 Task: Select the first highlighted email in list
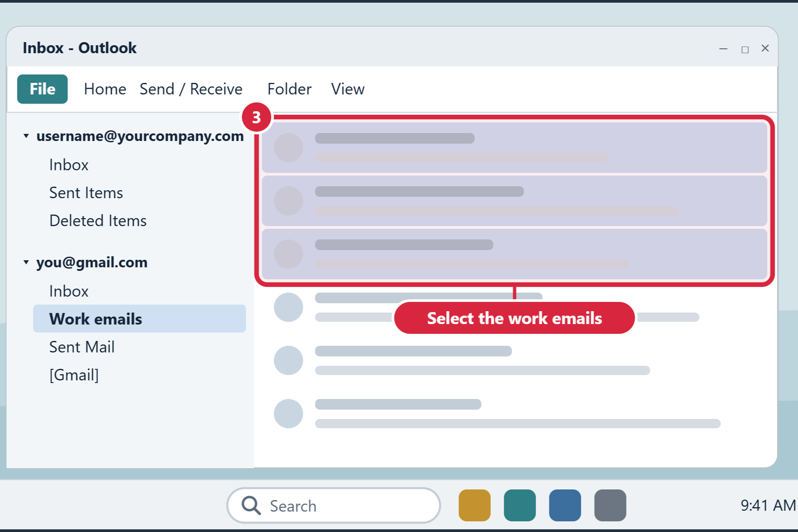point(514,148)
